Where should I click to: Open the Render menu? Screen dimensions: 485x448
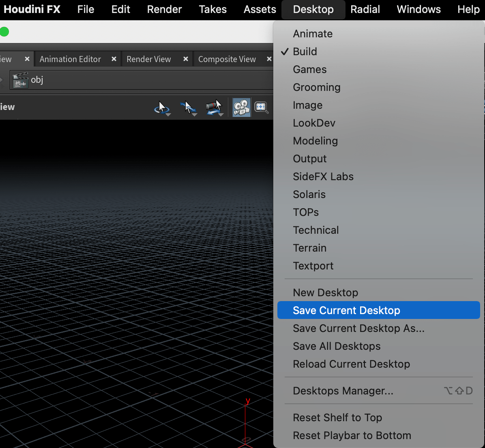tap(164, 10)
